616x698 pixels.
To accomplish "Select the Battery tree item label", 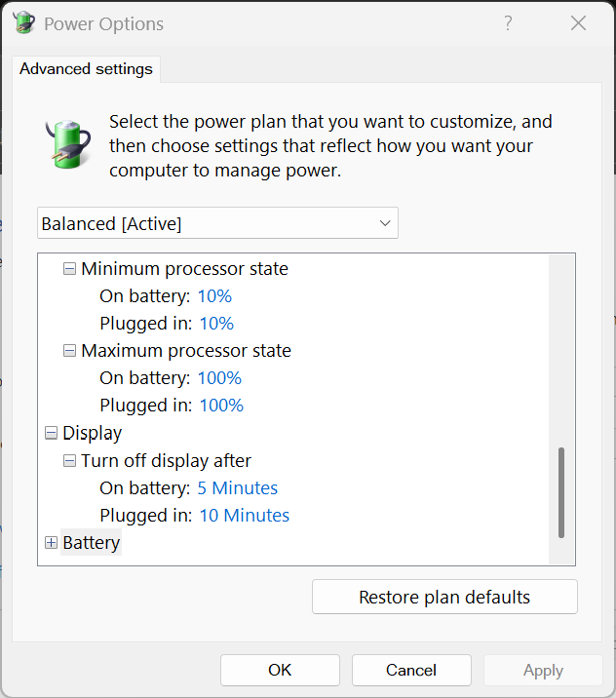I will 92,543.
